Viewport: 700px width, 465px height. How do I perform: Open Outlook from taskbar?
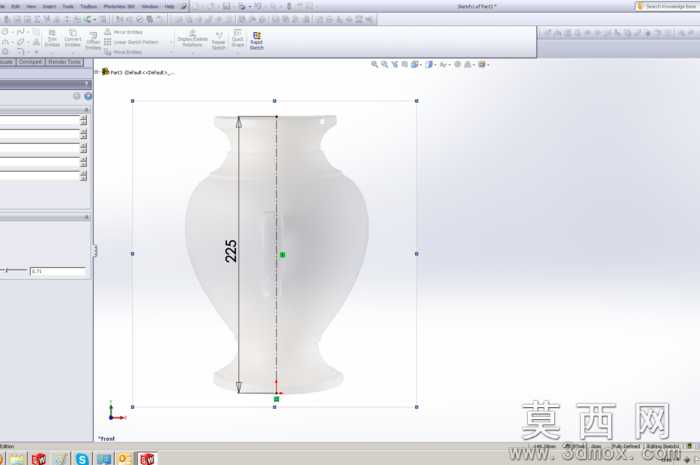point(125,458)
